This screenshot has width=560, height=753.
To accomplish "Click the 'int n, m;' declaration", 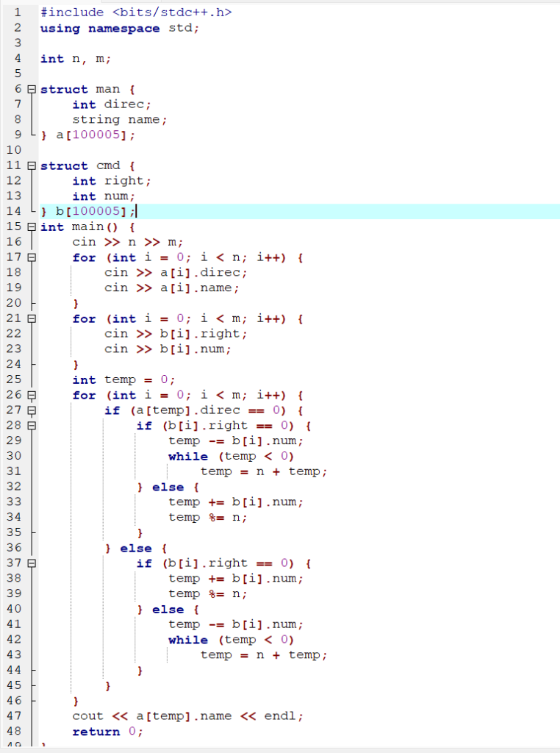I will (x=75, y=59).
